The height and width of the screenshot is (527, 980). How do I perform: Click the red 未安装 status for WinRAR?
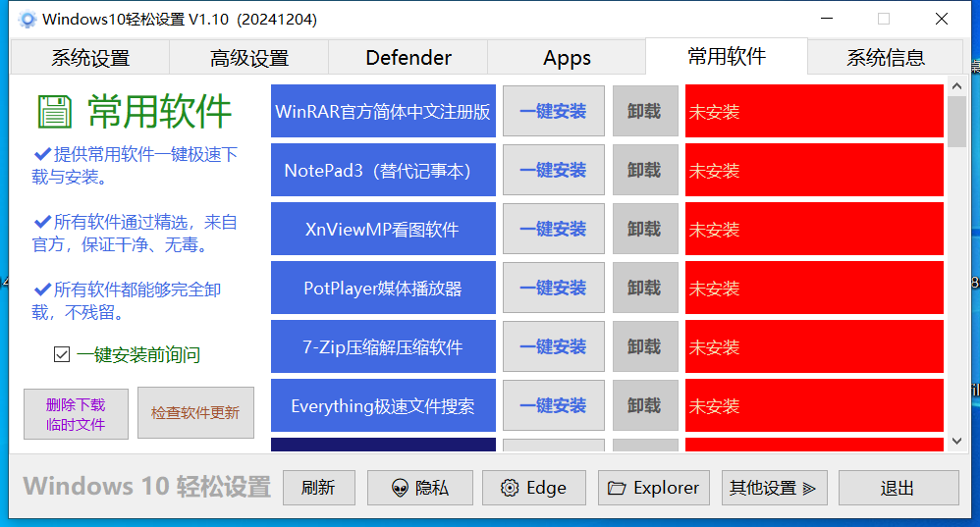click(x=814, y=111)
